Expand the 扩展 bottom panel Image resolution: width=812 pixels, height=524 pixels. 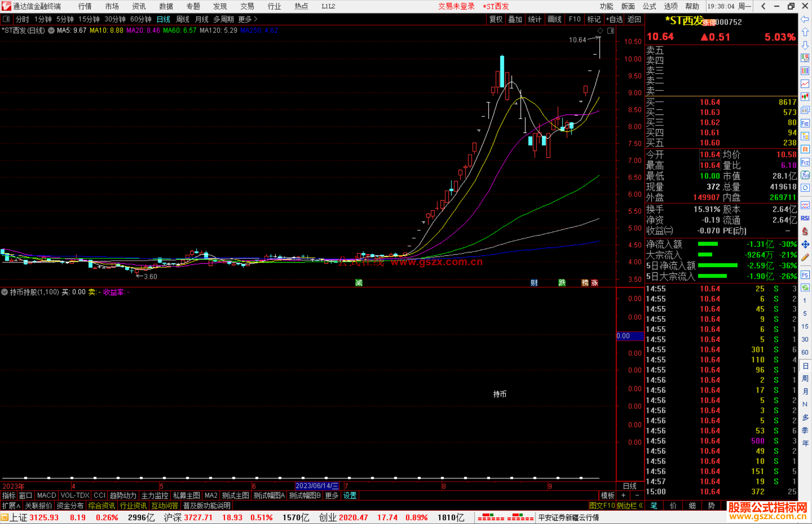(x=11, y=506)
